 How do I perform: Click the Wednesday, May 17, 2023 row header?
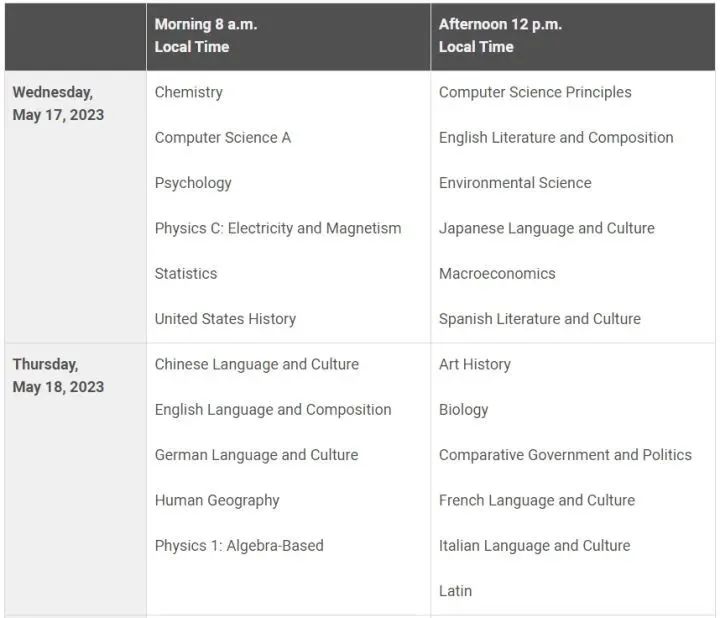pyautogui.click(x=58, y=103)
